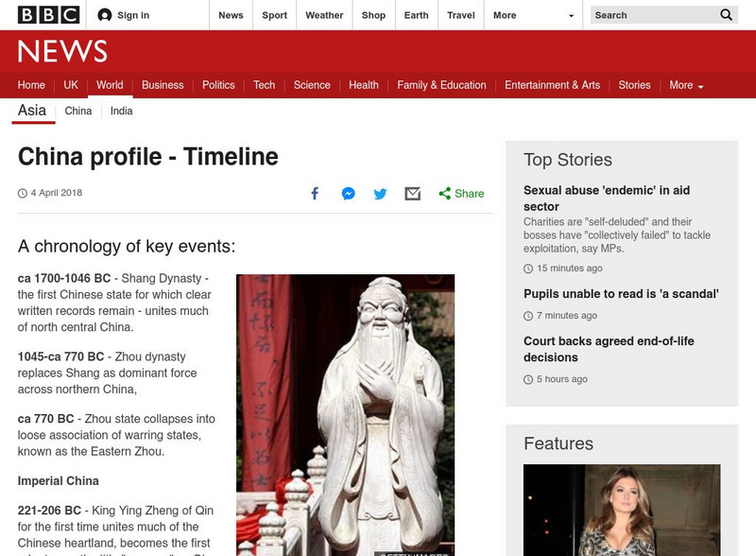Go to Entertainment & Arts section
The width and height of the screenshot is (756, 556).
coord(553,85)
